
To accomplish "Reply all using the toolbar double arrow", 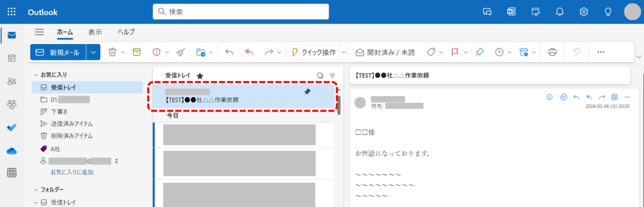I will (249, 52).
